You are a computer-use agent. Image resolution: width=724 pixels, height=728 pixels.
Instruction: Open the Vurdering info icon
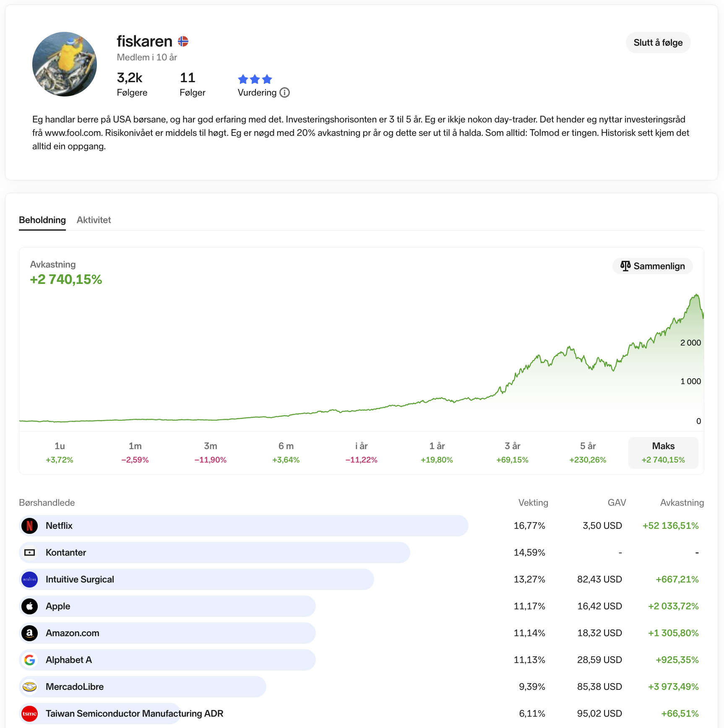[x=285, y=93]
